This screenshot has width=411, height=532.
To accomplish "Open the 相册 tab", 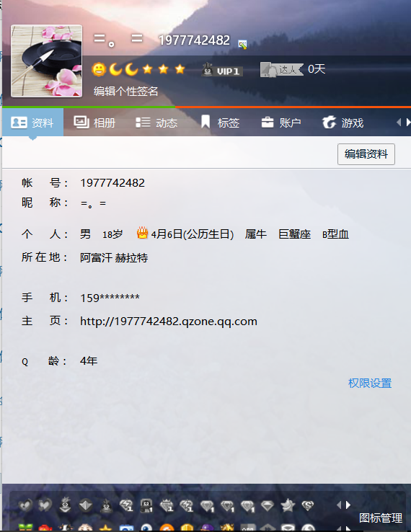I will pos(94,123).
